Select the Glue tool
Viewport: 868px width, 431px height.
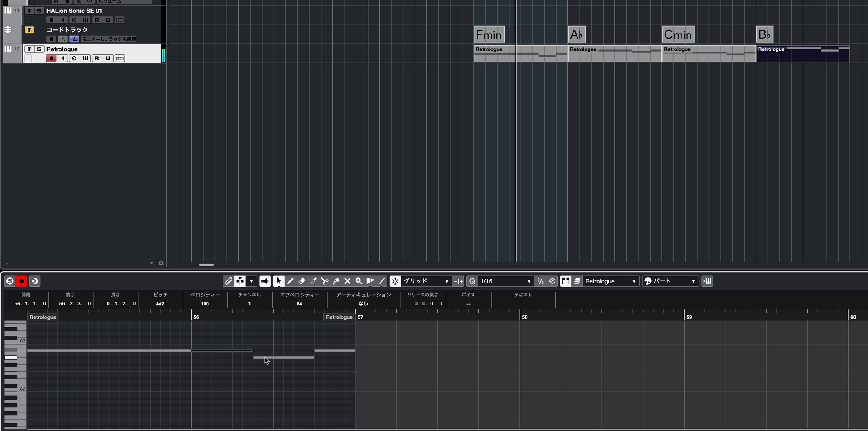[x=336, y=281]
